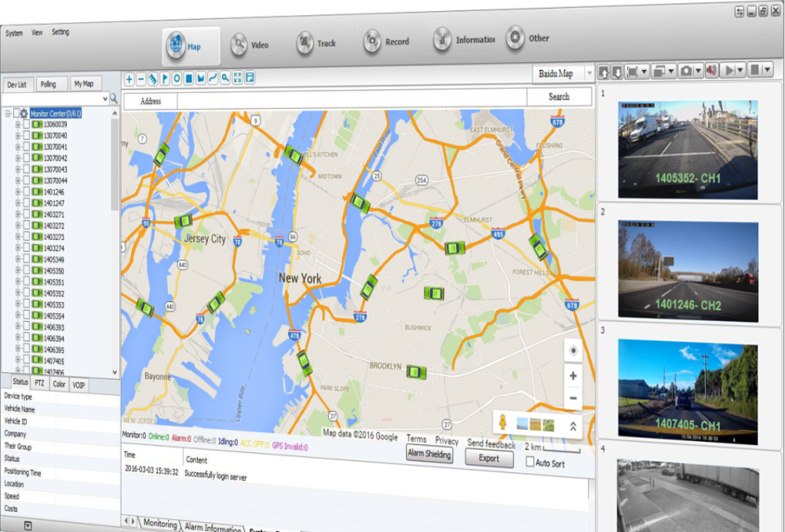Tick the checkbox for device 13070043
Viewport: 785px width, 532px height.
point(27,169)
